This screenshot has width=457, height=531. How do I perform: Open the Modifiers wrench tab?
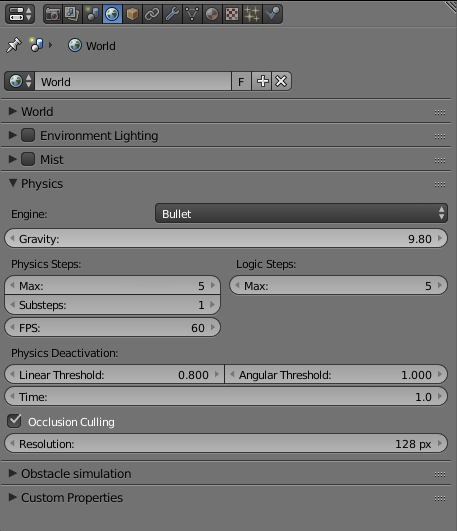click(172, 14)
